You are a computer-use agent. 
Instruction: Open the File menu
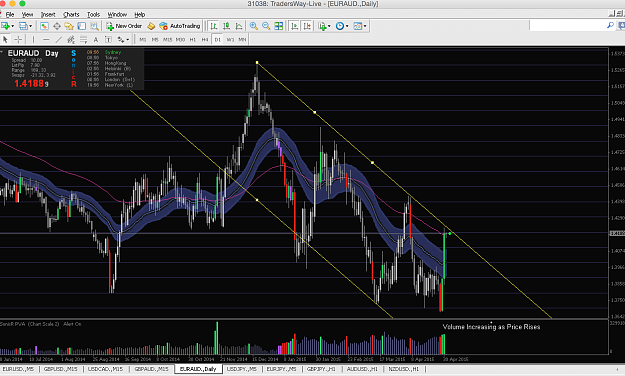(10, 14)
